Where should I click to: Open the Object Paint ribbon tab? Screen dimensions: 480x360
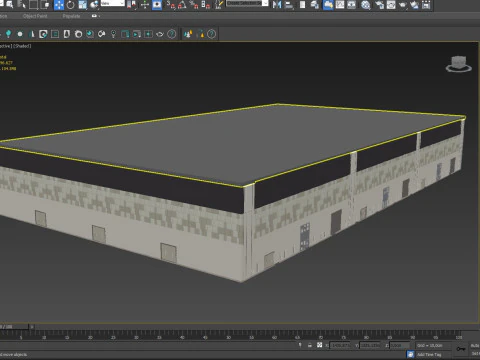pyautogui.click(x=35, y=16)
